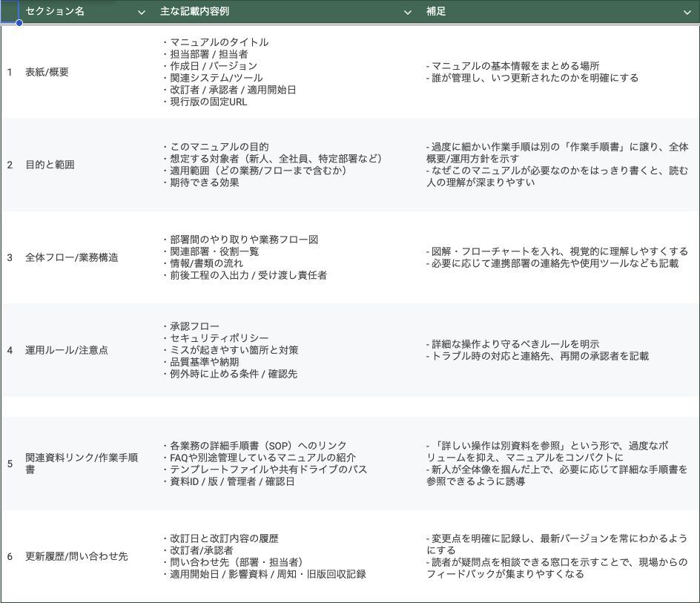Click row number 4 cell

point(10,350)
